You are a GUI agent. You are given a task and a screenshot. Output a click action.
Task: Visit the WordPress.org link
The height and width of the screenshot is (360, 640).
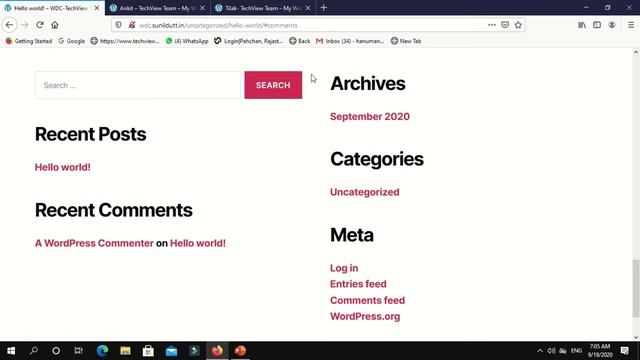(365, 317)
